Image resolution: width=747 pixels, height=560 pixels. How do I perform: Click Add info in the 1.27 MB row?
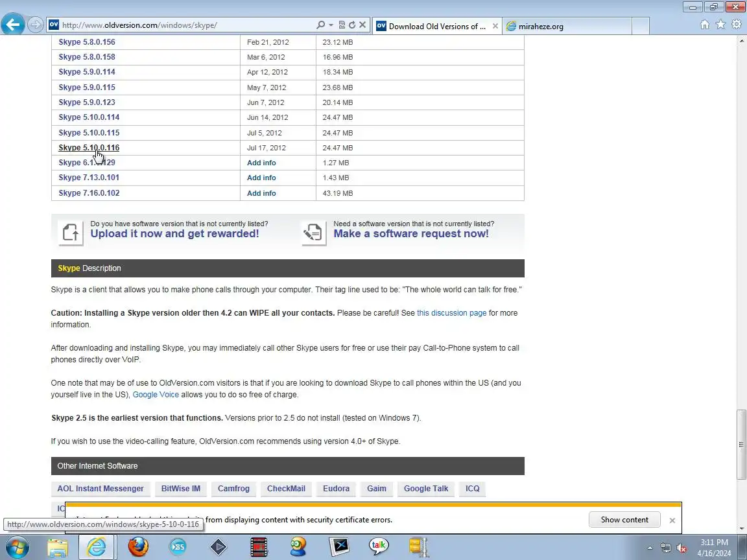pyautogui.click(x=261, y=163)
